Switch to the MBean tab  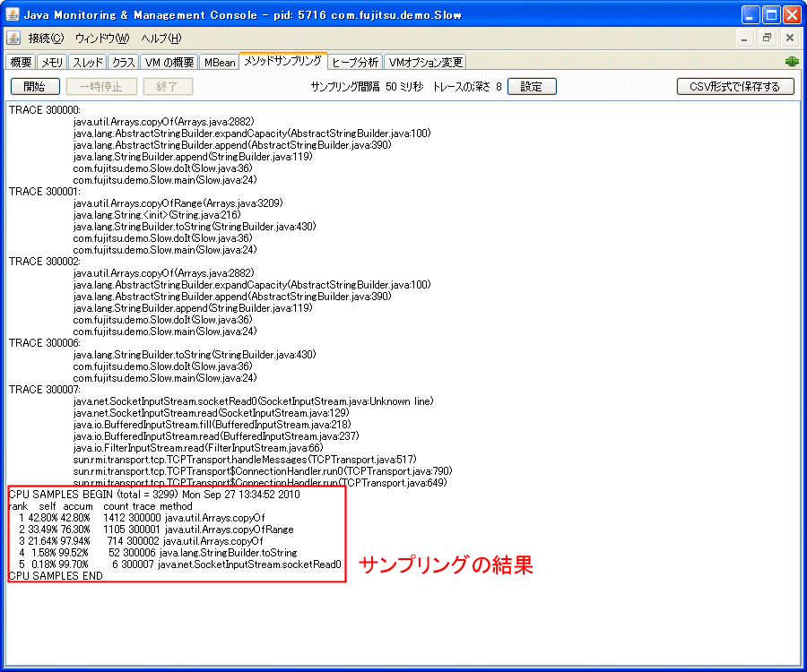point(220,62)
